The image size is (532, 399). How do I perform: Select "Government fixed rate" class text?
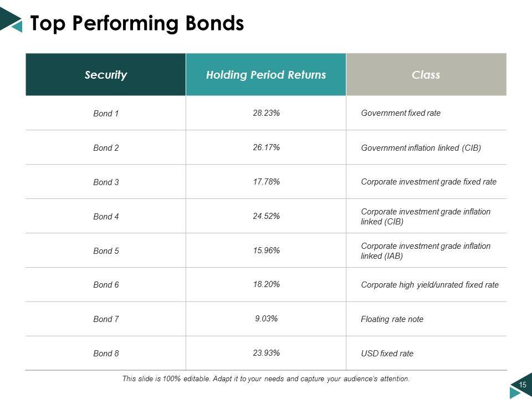click(x=401, y=113)
